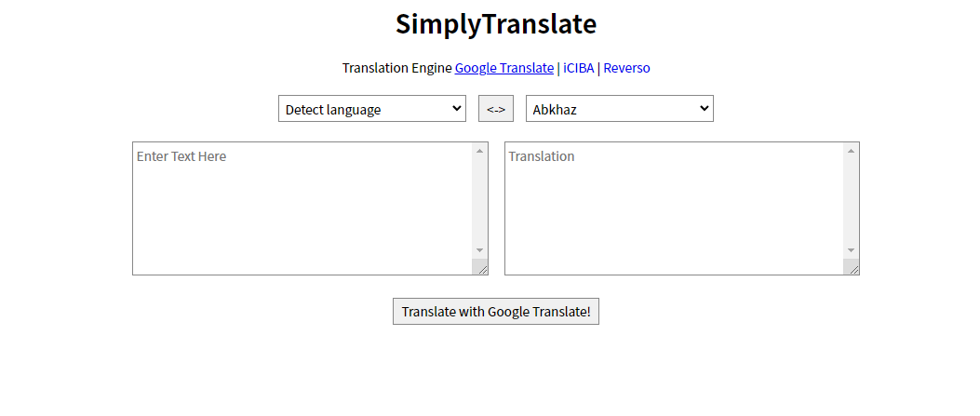Click scroll-down arrow in the input text box
Screen dimensions: 980x416
[x=480, y=250]
